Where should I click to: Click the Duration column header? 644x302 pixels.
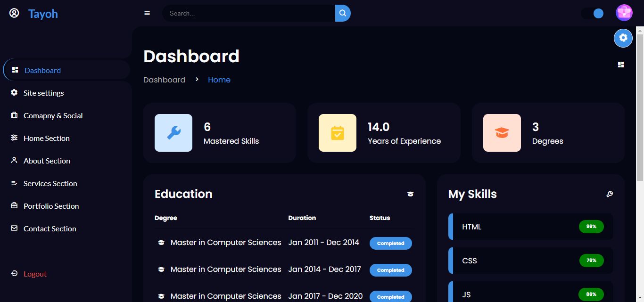pos(302,218)
